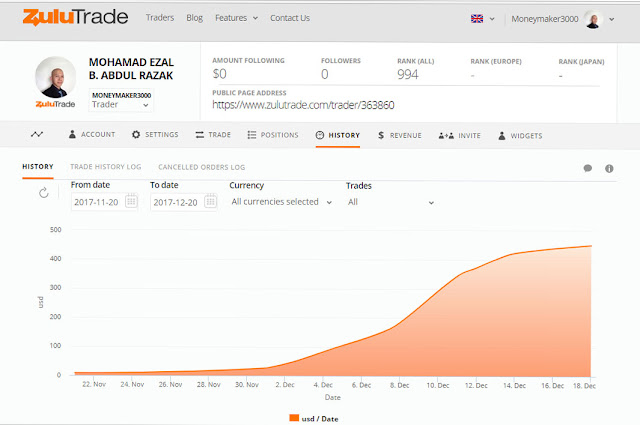Image resolution: width=640 pixels, height=425 pixels.
Task: Expand the MONEYMAKER3000 Trader account dropdown
Action: [121, 100]
